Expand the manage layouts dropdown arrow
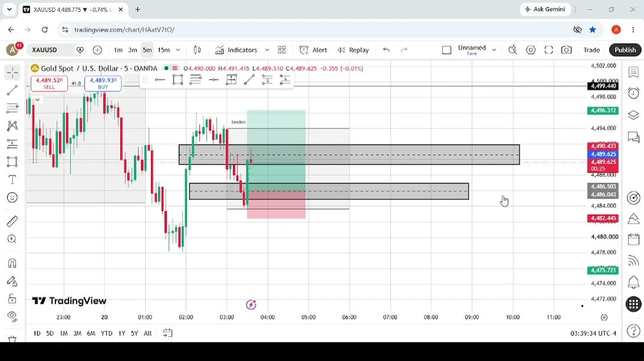 494,50
